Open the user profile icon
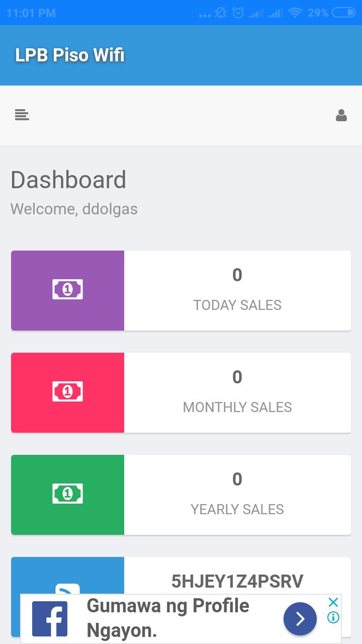Image resolution: width=362 pixels, height=644 pixels. click(x=341, y=116)
